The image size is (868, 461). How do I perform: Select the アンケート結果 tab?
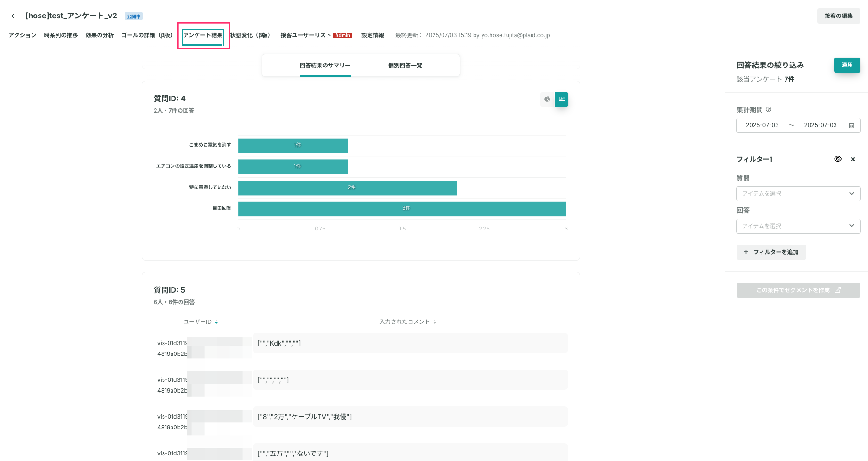pyautogui.click(x=203, y=35)
